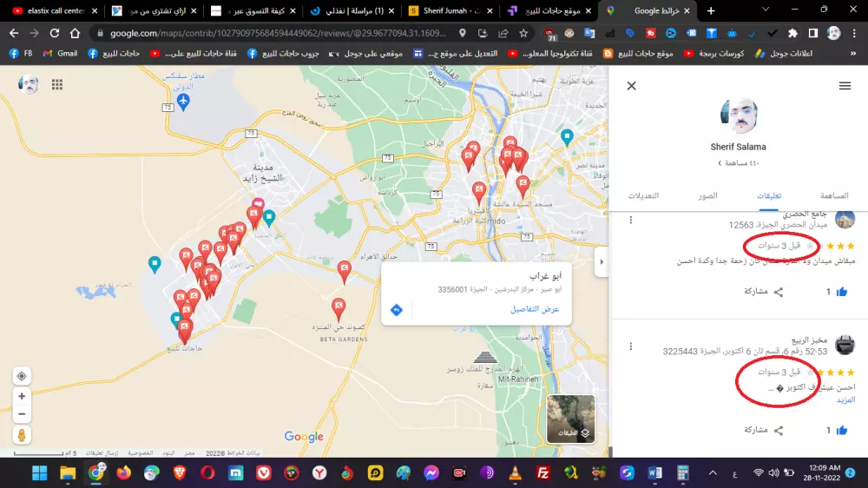The image size is (868, 488).
Task: Open Firefox from taskbar
Action: (x=124, y=472)
